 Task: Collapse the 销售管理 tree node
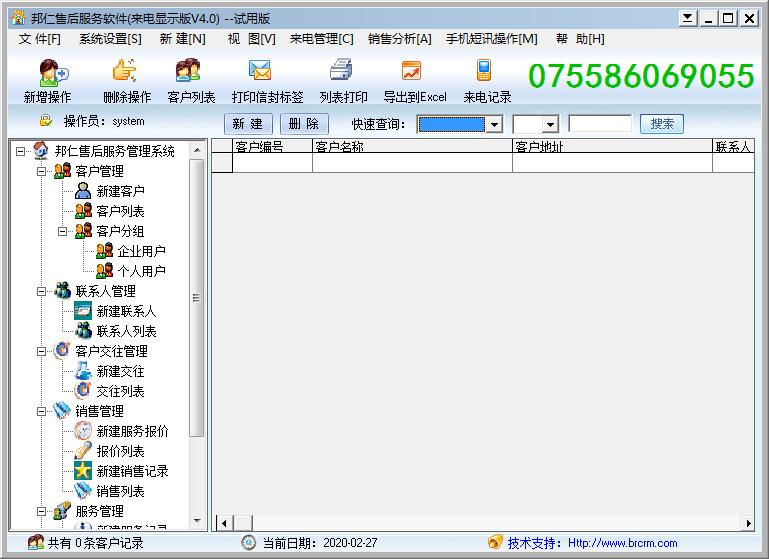(x=42, y=411)
